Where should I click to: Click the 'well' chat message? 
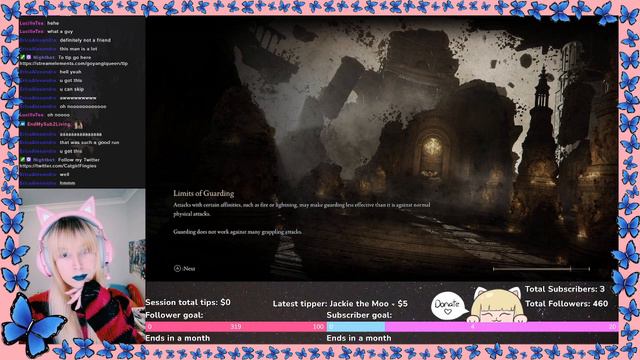[64, 174]
